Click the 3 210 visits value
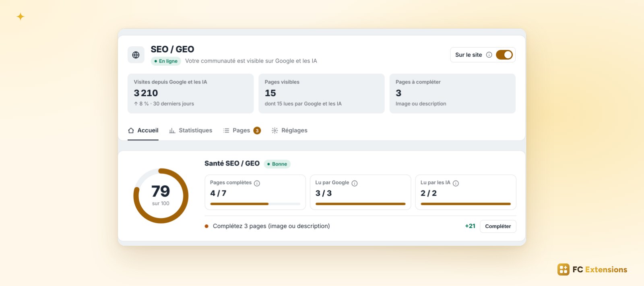Viewport: 644px width, 286px height. point(146,93)
